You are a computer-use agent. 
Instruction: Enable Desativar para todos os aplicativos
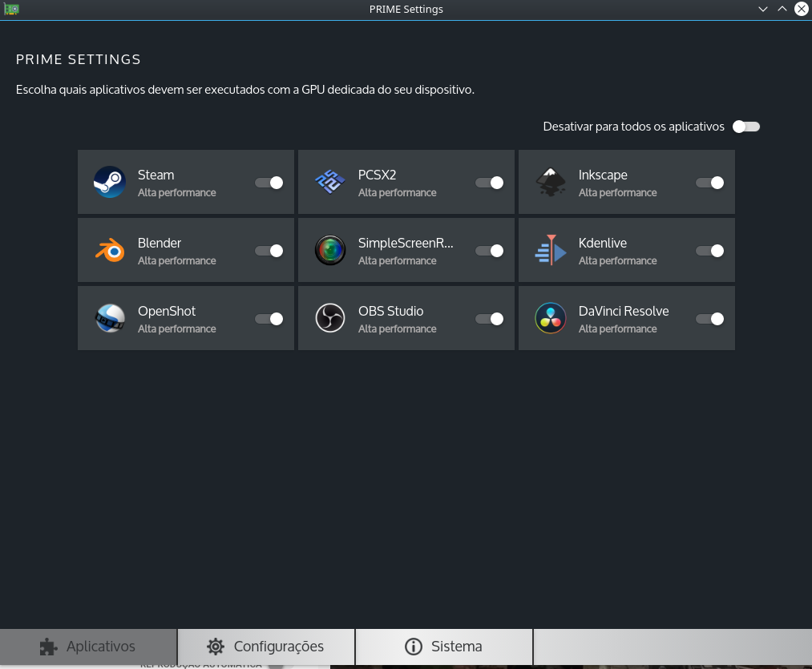tap(746, 127)
